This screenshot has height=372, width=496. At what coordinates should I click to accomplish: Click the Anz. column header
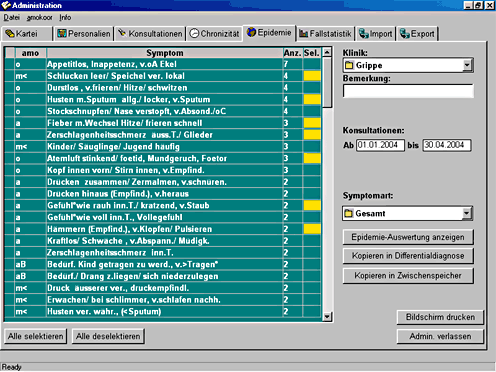pos(293,53)
